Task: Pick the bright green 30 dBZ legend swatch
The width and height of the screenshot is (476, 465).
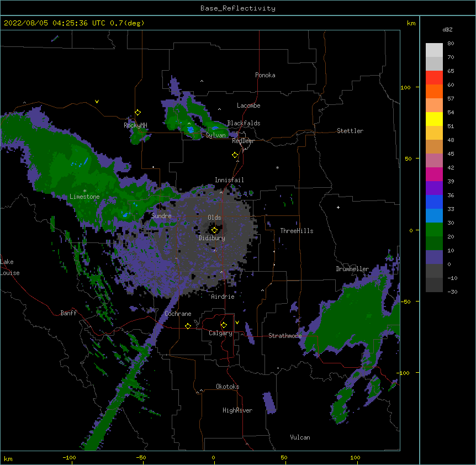Action: tap(434, 230)
